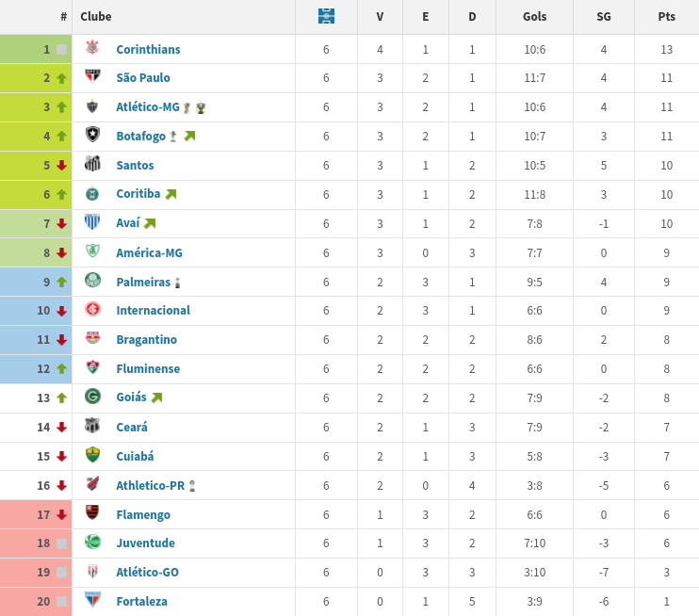Open the Internacional team link
The image size is (699, 616).
(x=153, y=310)
